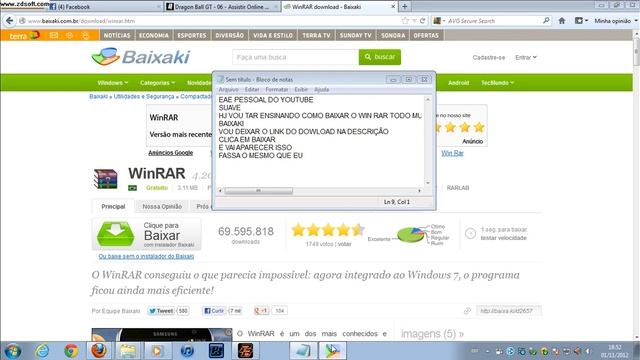Expand the Categorias dropdown

point(157,83)
